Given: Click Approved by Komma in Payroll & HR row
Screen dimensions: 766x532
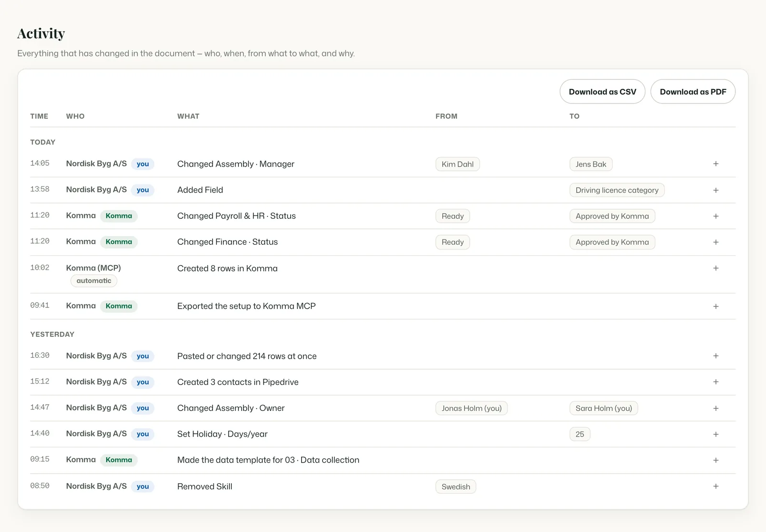Looking at the screenshot, I should [612, 216].
